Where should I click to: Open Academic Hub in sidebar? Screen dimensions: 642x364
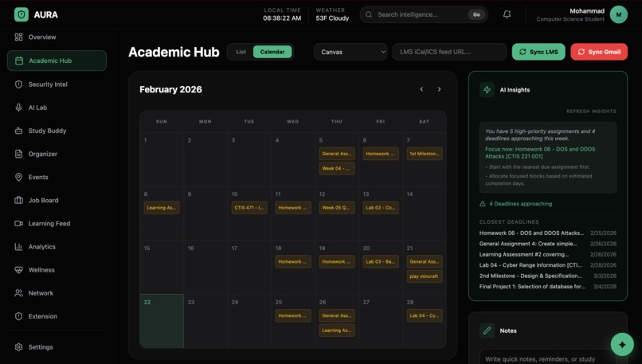click(x=57, y=61)
